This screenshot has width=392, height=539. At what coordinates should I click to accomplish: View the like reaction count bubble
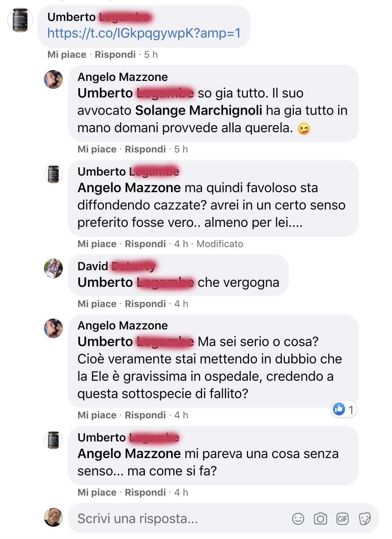(344, 409)
